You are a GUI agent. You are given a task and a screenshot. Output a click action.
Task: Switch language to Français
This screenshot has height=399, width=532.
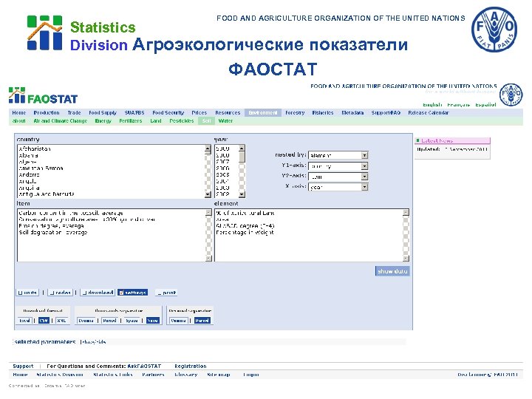458,105
